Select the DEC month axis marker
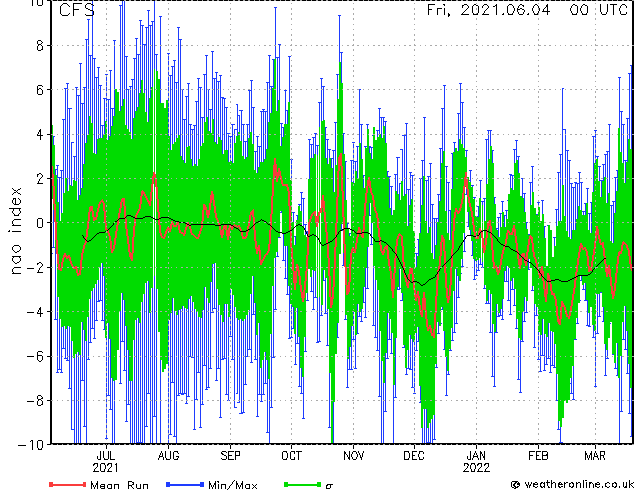 click(414, 456)
